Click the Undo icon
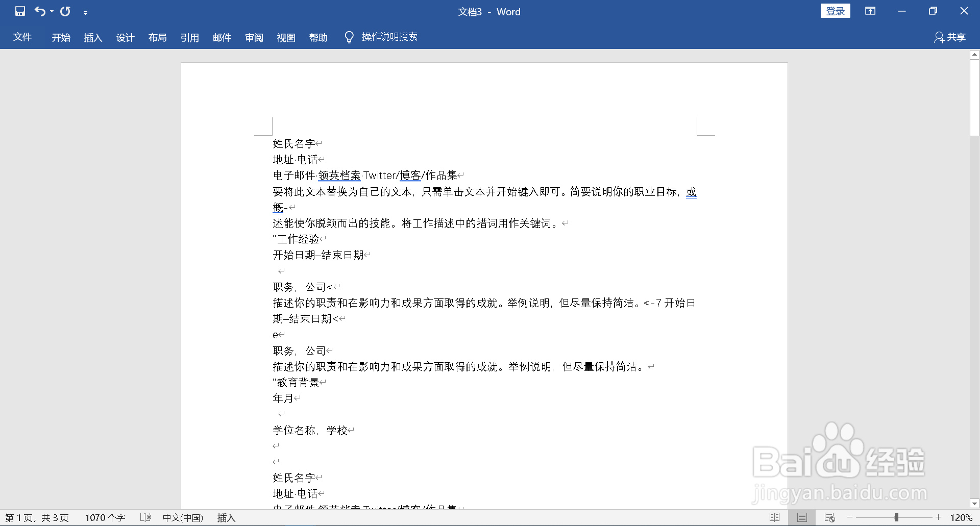 click(40, 11)
